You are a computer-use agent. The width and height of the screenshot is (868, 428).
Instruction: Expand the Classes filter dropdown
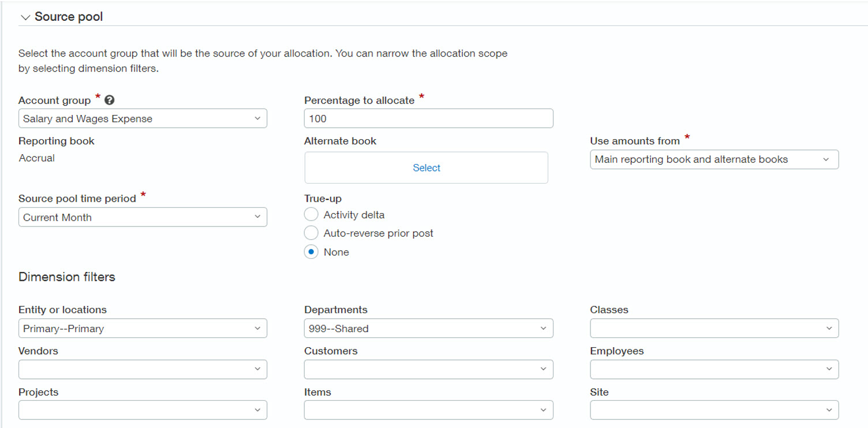pos(714,328)
